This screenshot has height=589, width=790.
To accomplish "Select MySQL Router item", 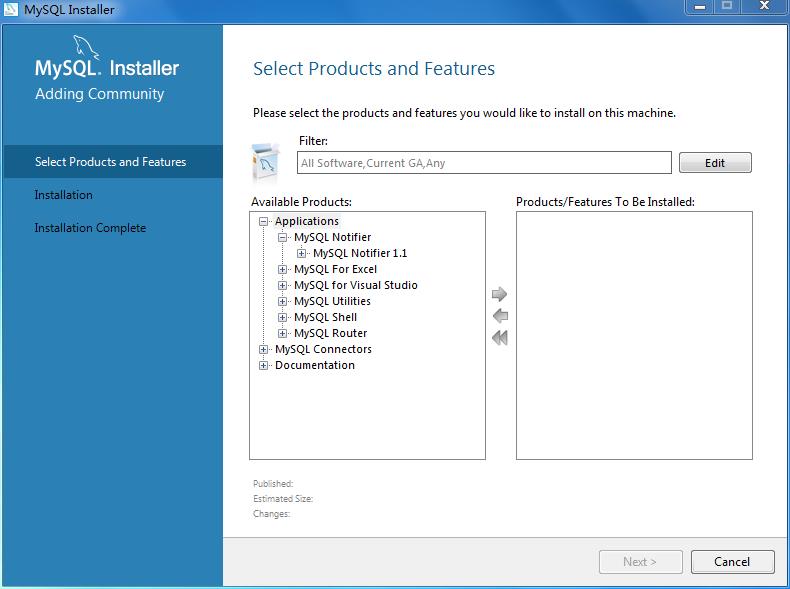I will (331, 334).
